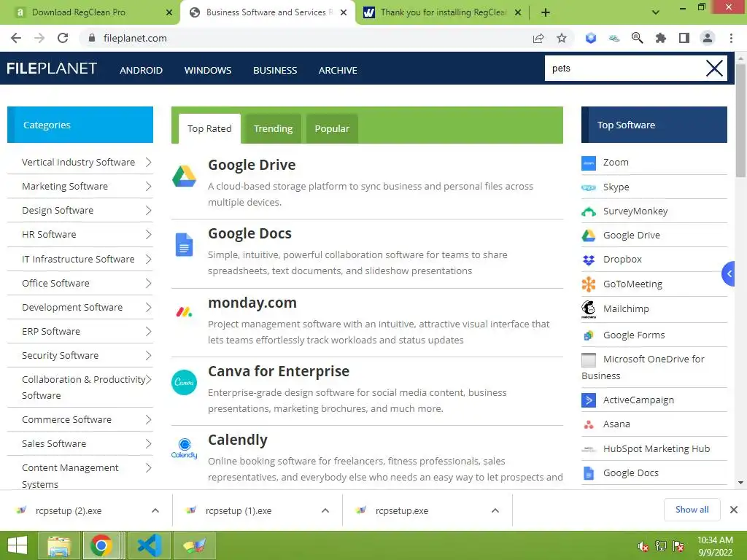The width and height of the screenshot is (747, 560).
Task: Close the downloads bar
Action: (734, 510)
